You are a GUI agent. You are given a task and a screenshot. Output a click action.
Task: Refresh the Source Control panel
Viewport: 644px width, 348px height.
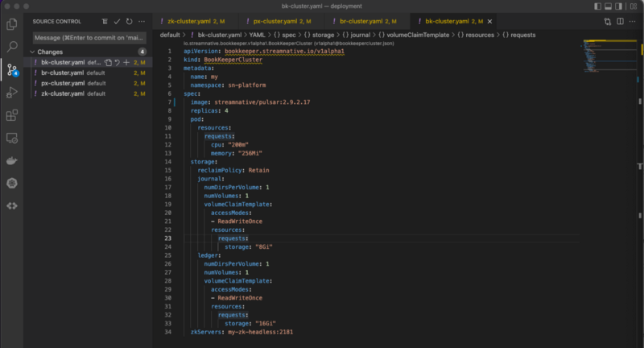[x=129, y=21]
